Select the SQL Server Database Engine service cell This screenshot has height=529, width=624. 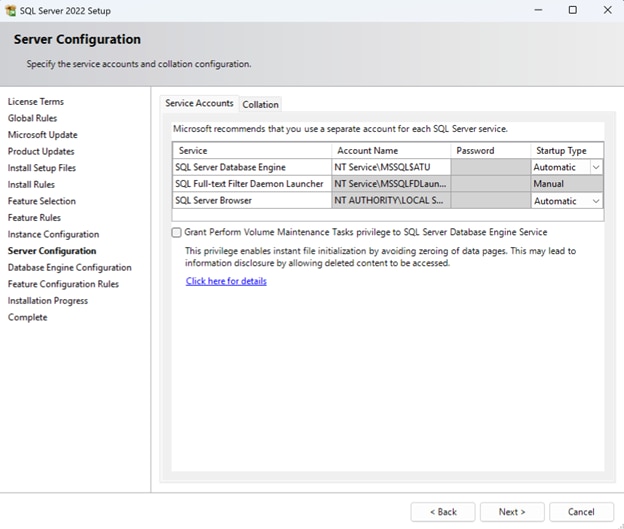click(252, 167)
